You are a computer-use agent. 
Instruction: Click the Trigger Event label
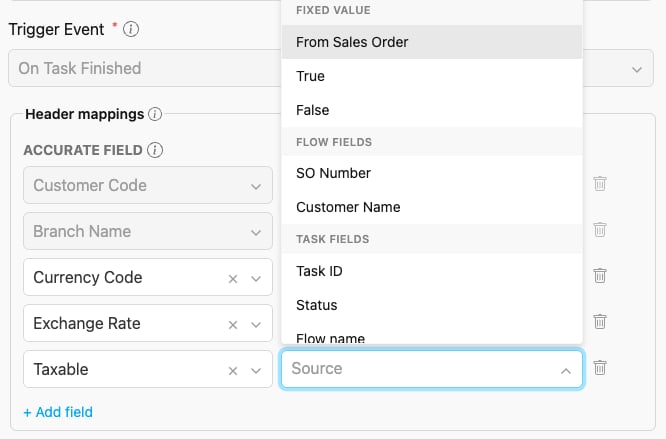(56, 29)
